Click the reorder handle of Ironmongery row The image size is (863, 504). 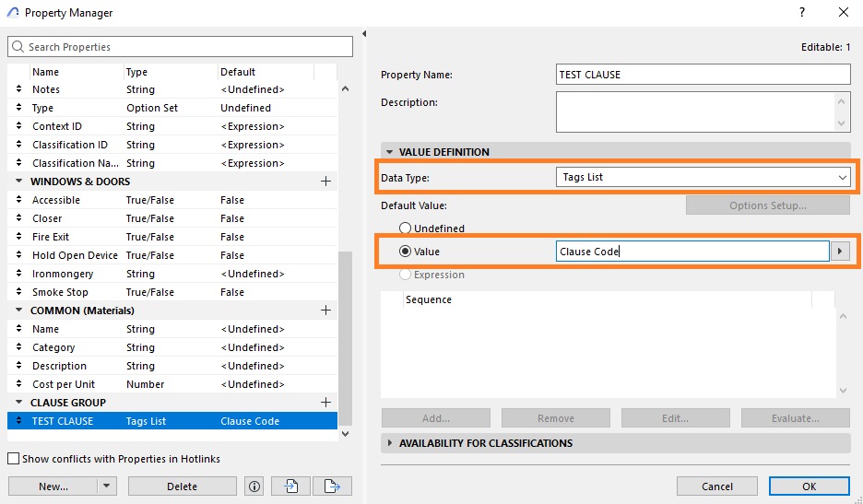click(x=18, y=274)
